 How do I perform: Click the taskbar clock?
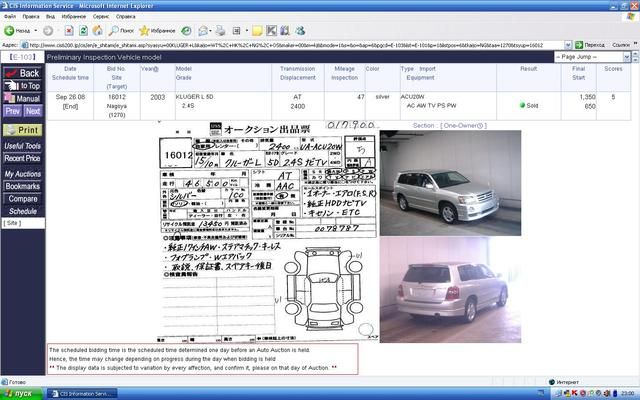(628, 393)
